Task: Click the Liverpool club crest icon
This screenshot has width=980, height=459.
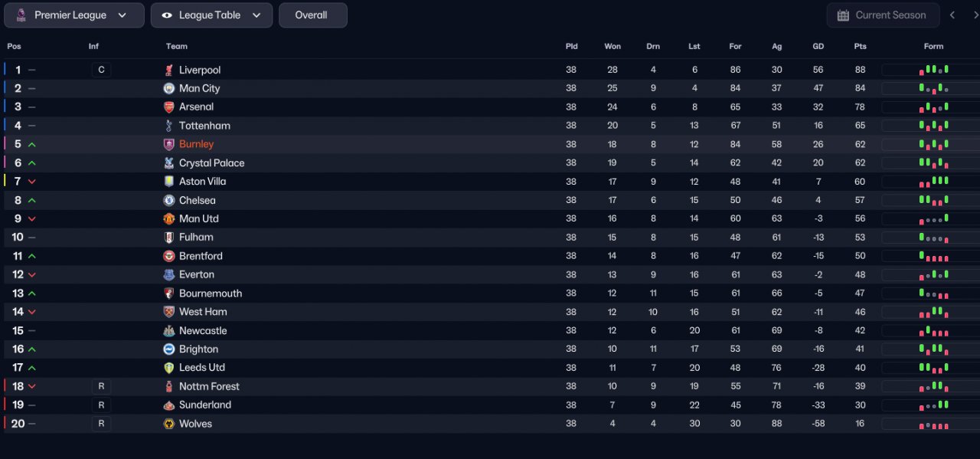Action: click(169, 70)
